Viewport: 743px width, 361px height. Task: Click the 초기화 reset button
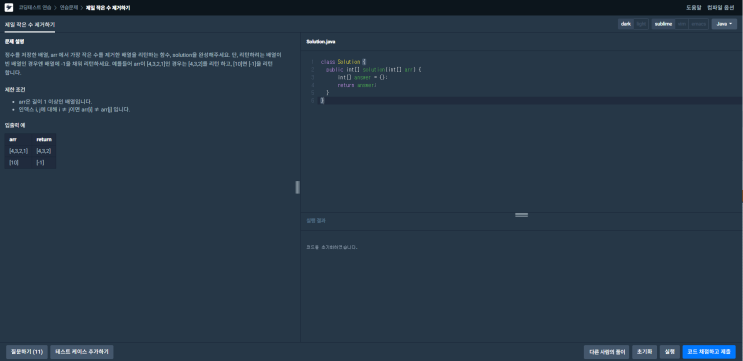(x=644, y=352)
